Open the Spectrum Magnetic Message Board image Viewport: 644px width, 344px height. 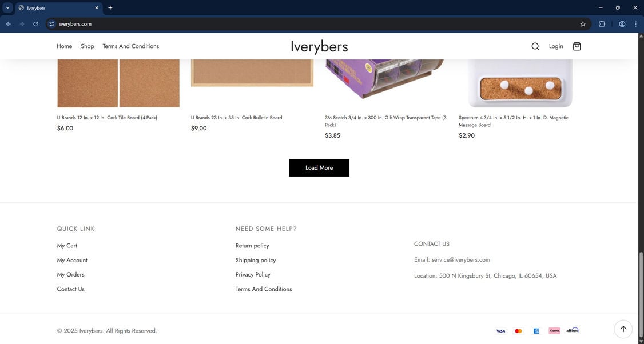520,83
